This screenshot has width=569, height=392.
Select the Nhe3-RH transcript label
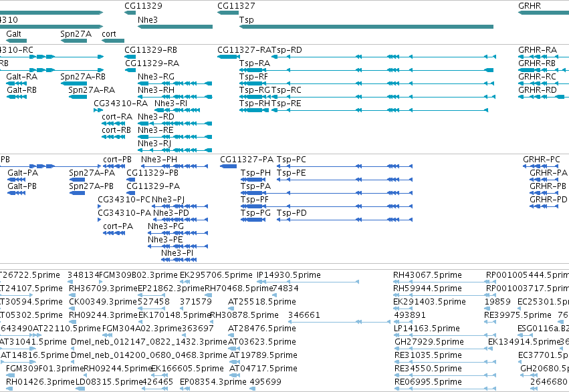coord(156,90)
